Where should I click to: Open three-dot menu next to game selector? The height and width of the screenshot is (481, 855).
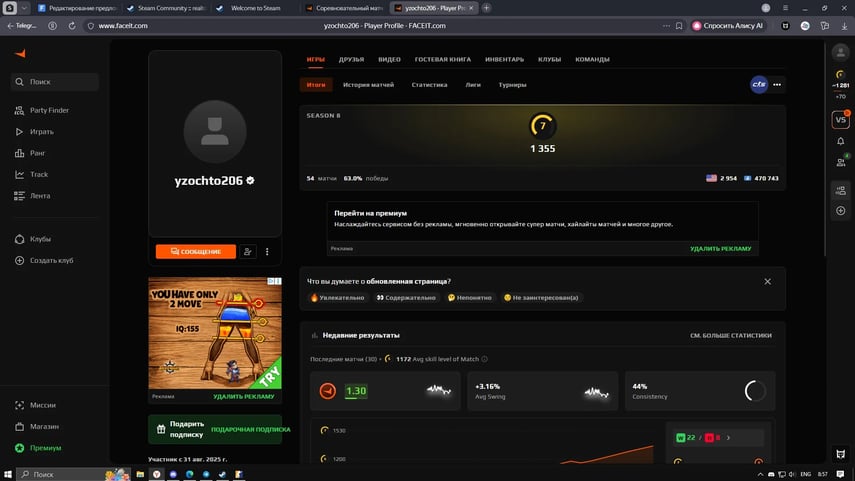777,85
